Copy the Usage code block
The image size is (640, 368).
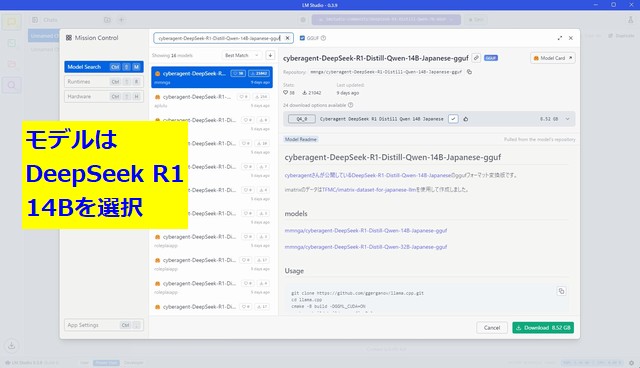561,291
